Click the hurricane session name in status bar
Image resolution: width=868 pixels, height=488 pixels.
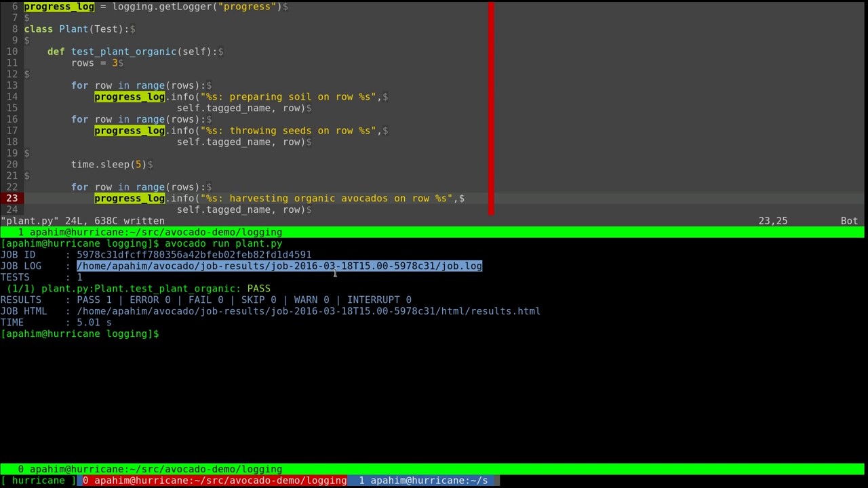point(39,481)
